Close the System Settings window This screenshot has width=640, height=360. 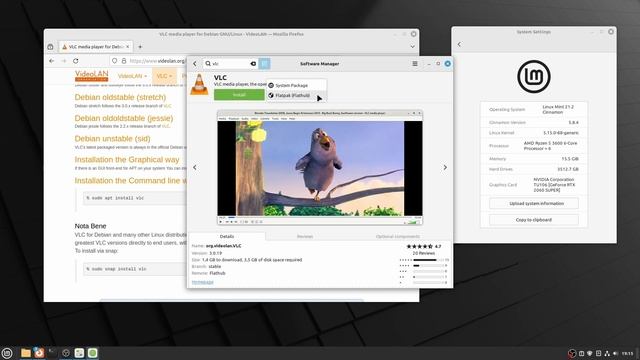tap(611, 32)
